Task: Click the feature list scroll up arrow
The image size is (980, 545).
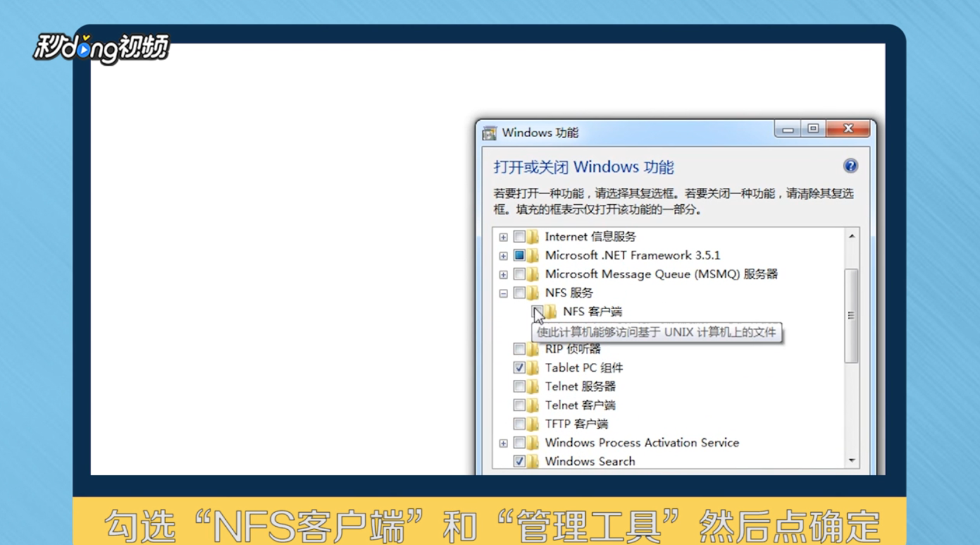Action: pos(852,236)
